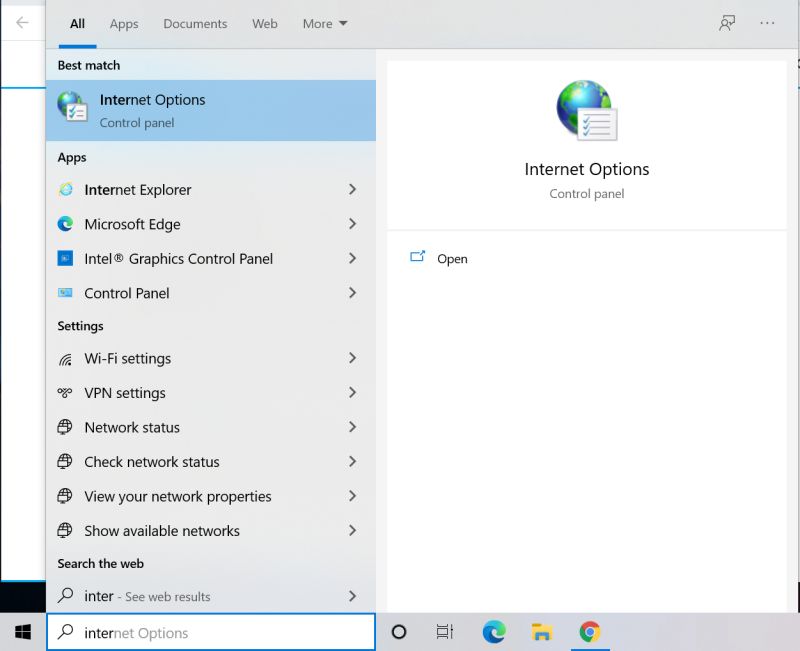800x651 pixels.
Task: Open the feedback person icon at top right
Action: pyautogui.click(x=727, y=23)
